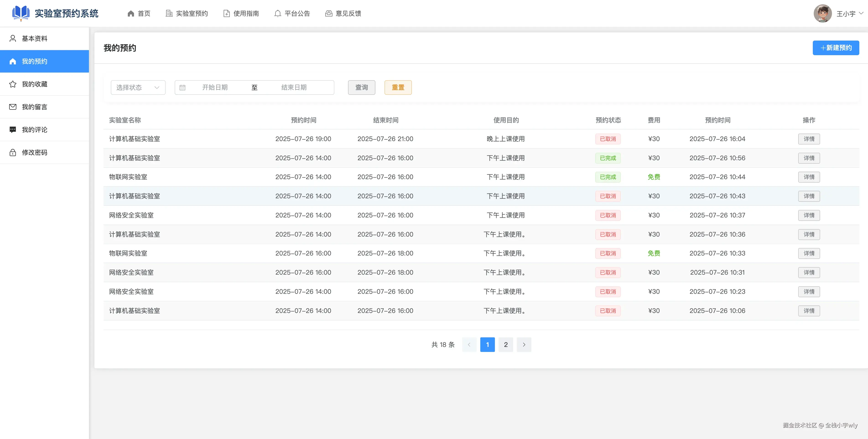The height and width of the screenshot is (439, 868).
Task: Expand the 王小宇 user menu arrow
Action: click(x=861, y=13)
